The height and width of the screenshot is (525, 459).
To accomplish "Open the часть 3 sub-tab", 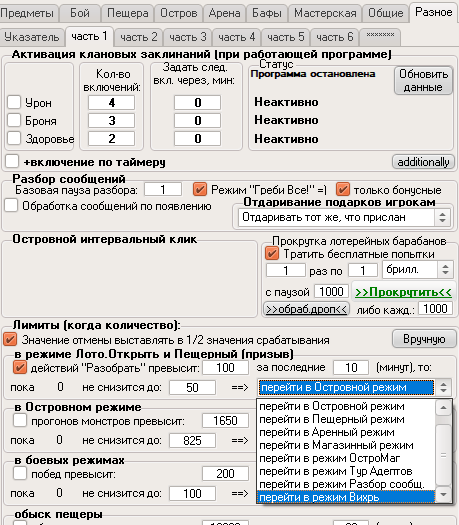I will (188, 37).
